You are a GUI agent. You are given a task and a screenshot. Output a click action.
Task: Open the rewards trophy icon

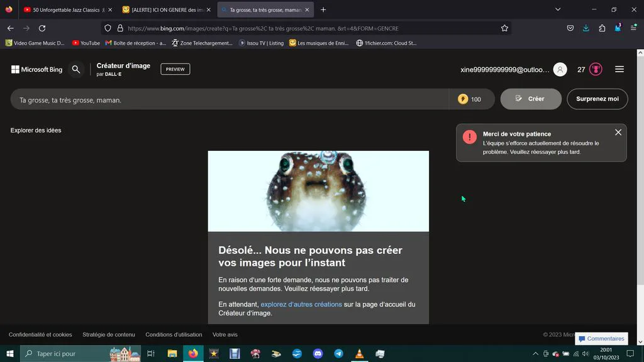click(596, 69)
